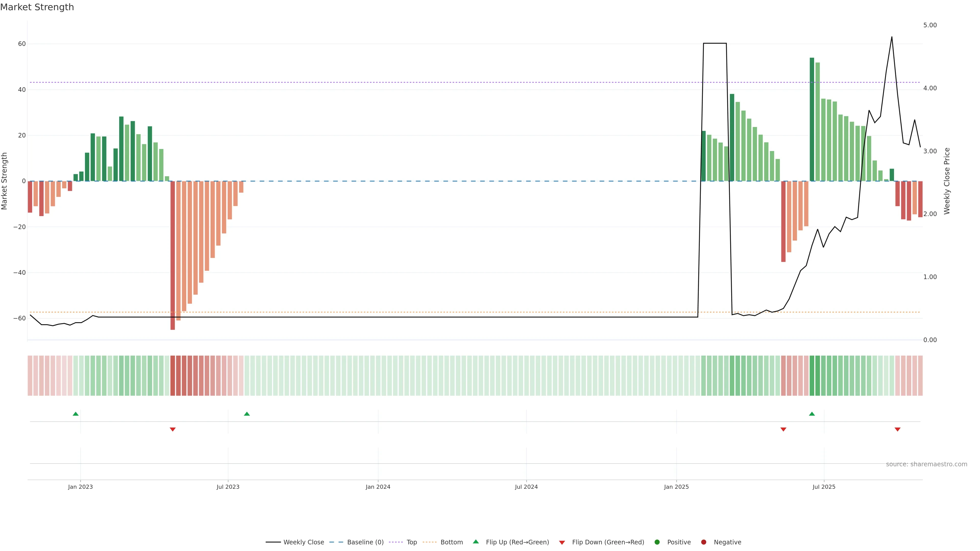
Task: Click the Market Strength chart title
Action: tap(37, 7)
